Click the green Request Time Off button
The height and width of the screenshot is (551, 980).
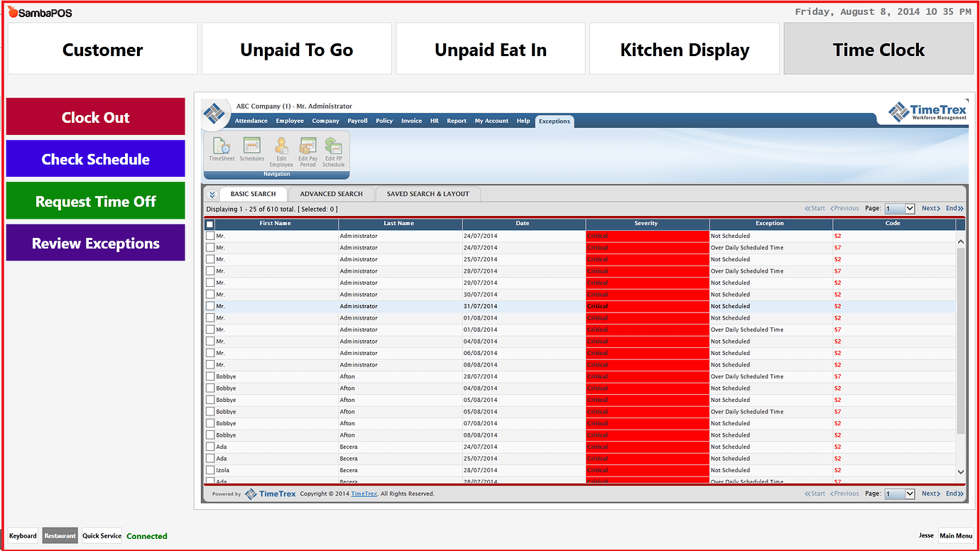(96, 201)
